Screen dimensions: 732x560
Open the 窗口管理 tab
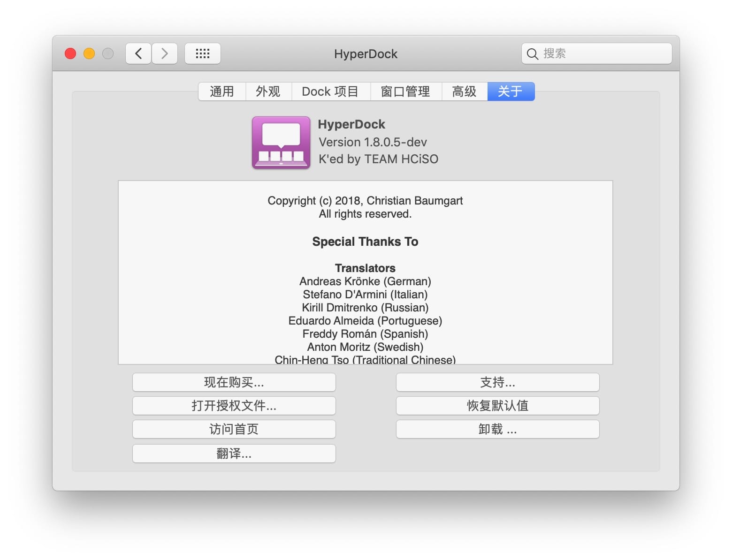[x=405, y=91]
